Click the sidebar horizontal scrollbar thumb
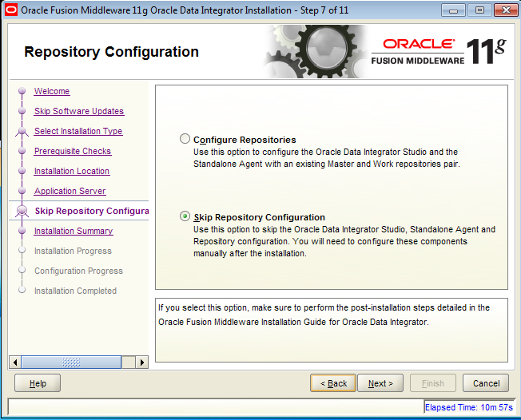 pos(71,362)
